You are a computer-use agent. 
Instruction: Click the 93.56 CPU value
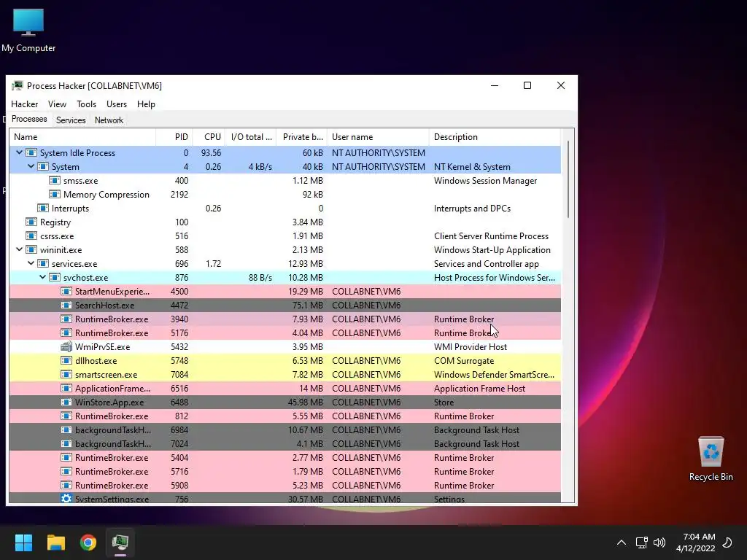pyautogui.click(x=211, y=153)
